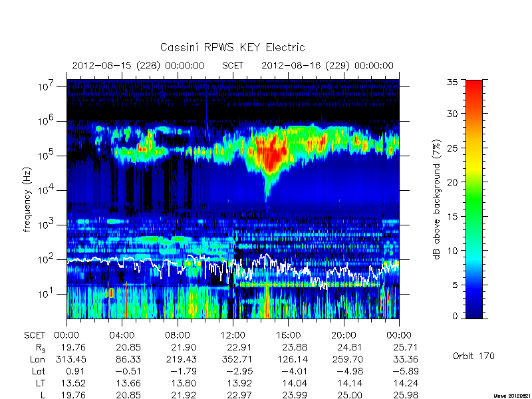532x399 pixels.
Task: Click the Lon value '126.14'
Action: (291, 359)
